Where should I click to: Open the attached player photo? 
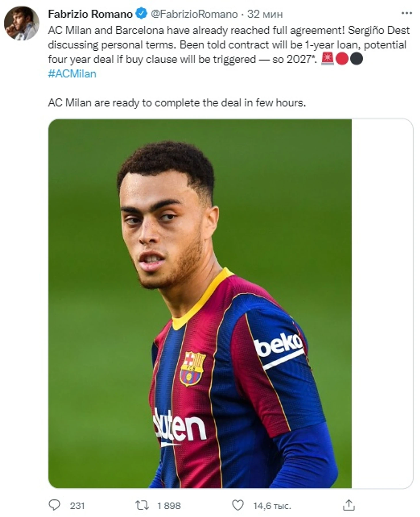[x=200, y=303]
